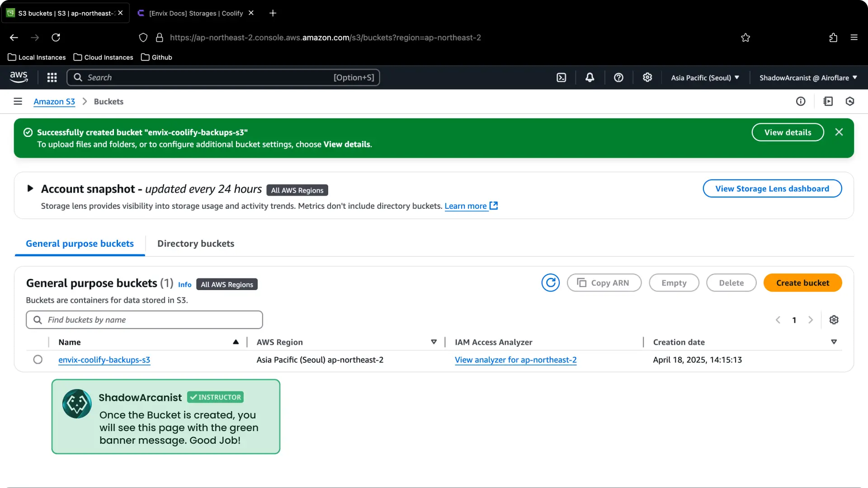Open the info panel icon near top right

pyautogui.click(x=801, y=101)
